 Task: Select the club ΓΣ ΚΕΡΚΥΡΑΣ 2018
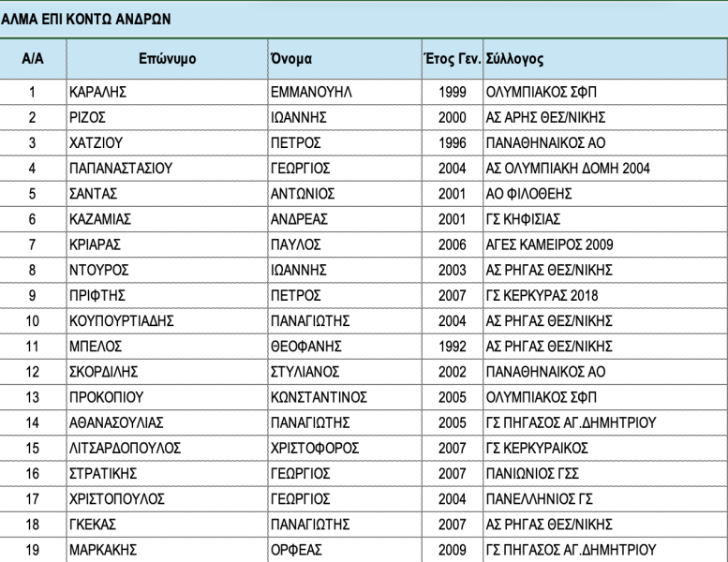click(542, 296)
